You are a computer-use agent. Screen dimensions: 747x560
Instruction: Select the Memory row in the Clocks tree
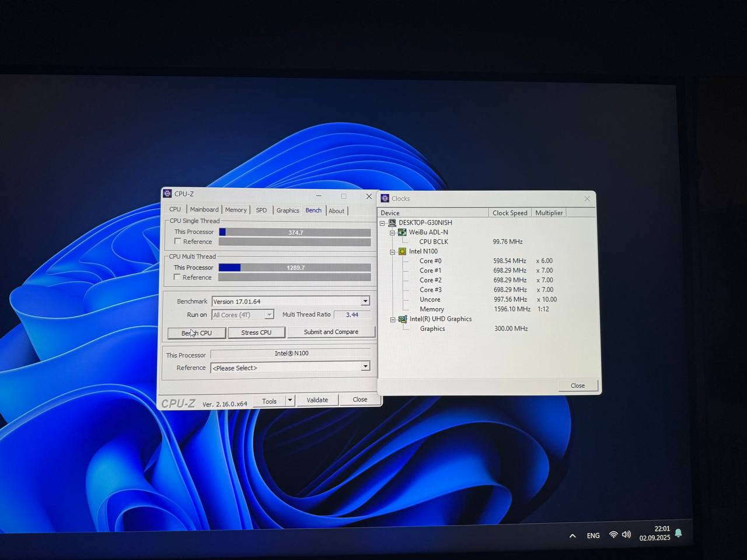(x=432, y=309)
